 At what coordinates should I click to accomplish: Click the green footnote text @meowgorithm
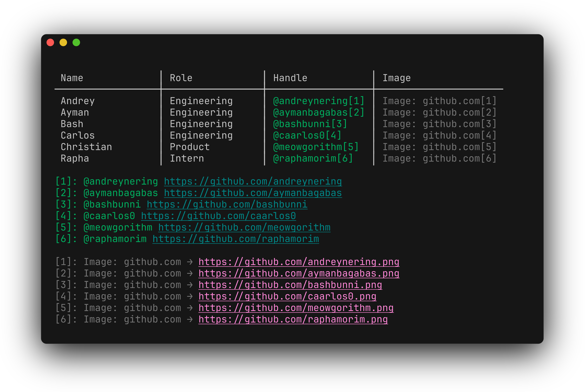pos(118,227)
